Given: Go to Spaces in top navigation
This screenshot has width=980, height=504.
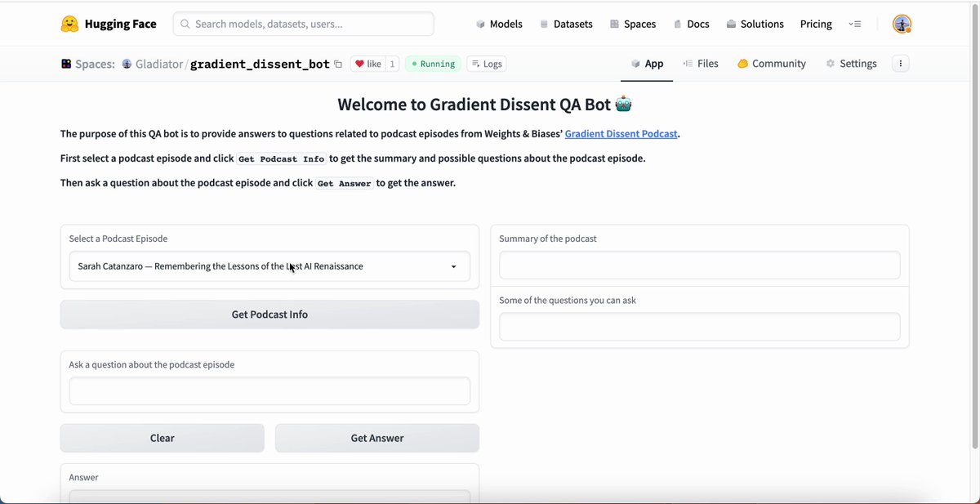Looking at the screenshot, I should point(633,25).
